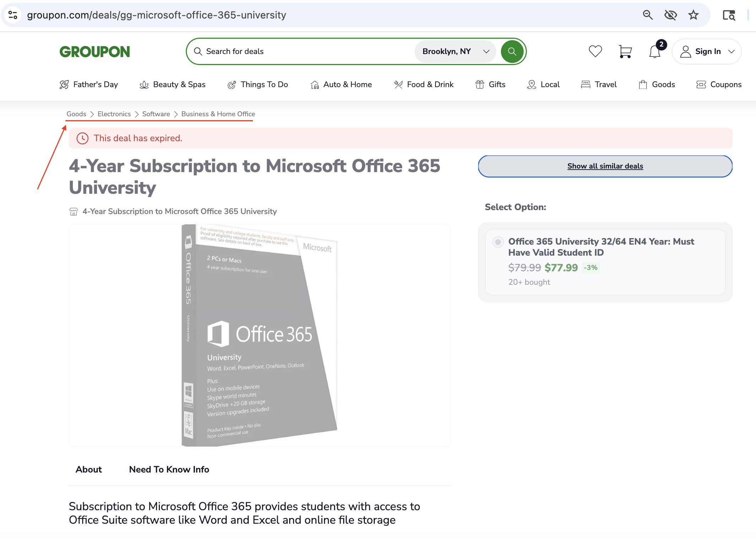
Task: Click the merchant name link under the title
Action: pyautogui.click(x=179, y=212)
